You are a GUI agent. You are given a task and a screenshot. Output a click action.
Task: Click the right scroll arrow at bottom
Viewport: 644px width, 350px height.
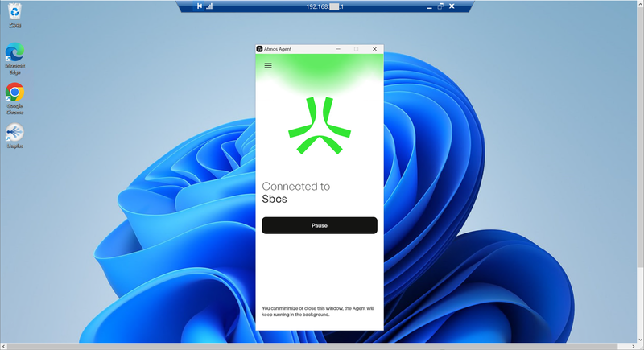pyautogui.click(x=633, y=347)
